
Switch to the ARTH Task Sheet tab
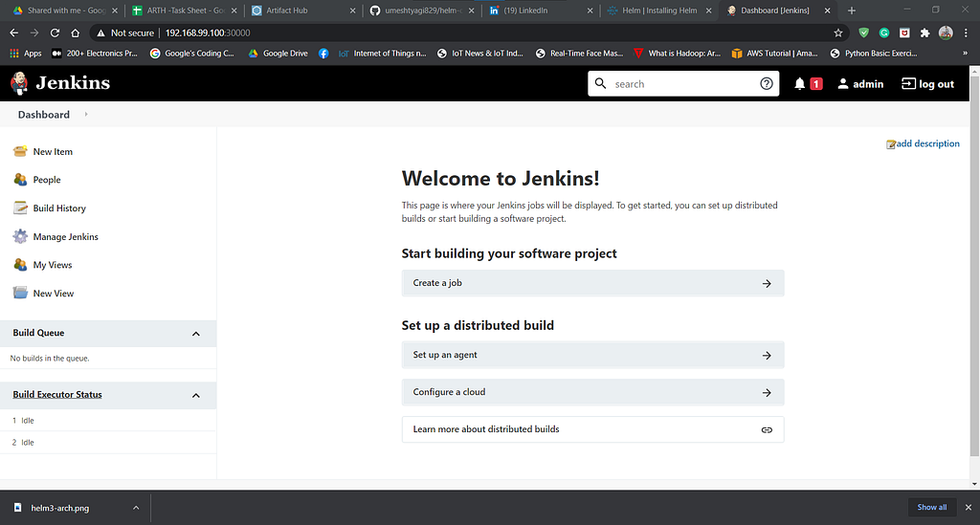click(183, 11)
